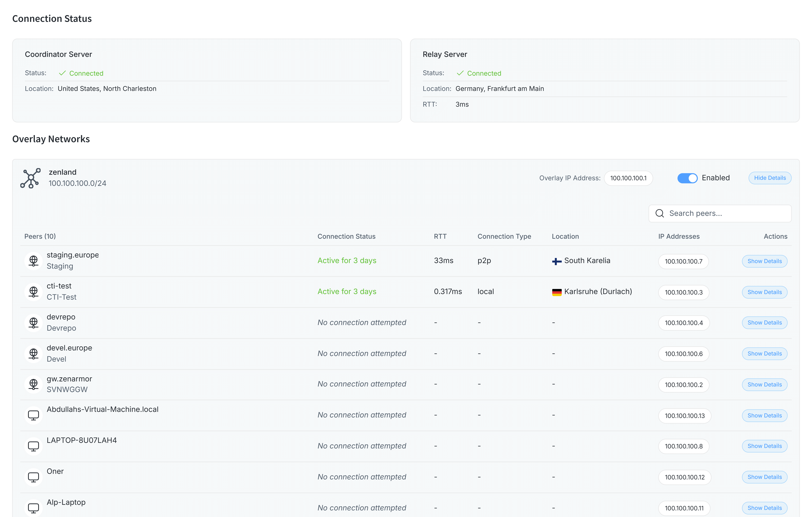Click the devrepo peer globe icon
The width and height of the screenshot is (812, 517).
(x=33, y=323)
